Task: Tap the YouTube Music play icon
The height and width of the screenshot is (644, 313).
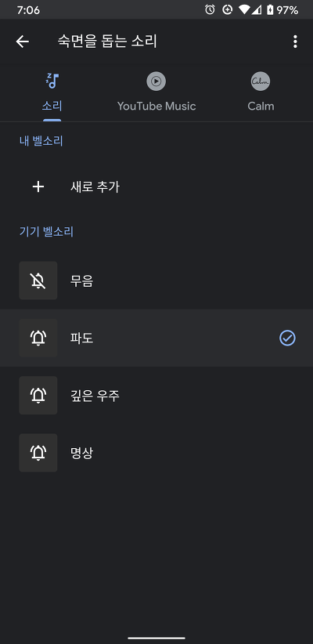Action: pyautogui.click(x=156, y=81)
